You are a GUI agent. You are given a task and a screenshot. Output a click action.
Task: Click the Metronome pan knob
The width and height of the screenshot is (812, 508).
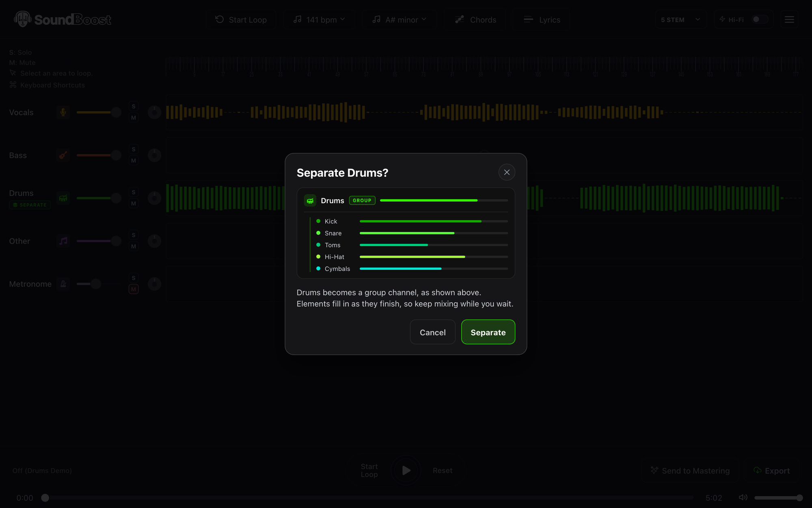coord(154,284)
